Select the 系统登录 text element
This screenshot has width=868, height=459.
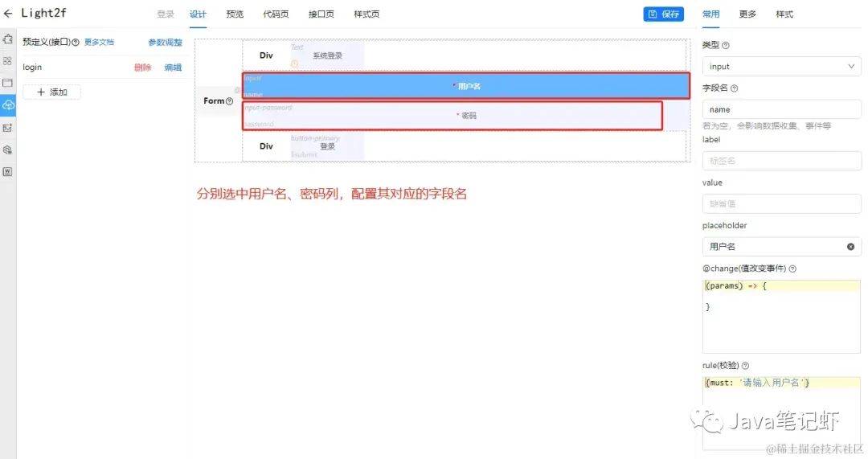click(x=327, y=55)
